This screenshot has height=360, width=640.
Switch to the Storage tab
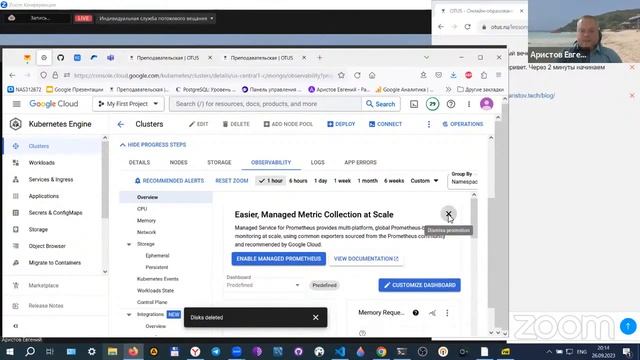click(x=219, y=162)
